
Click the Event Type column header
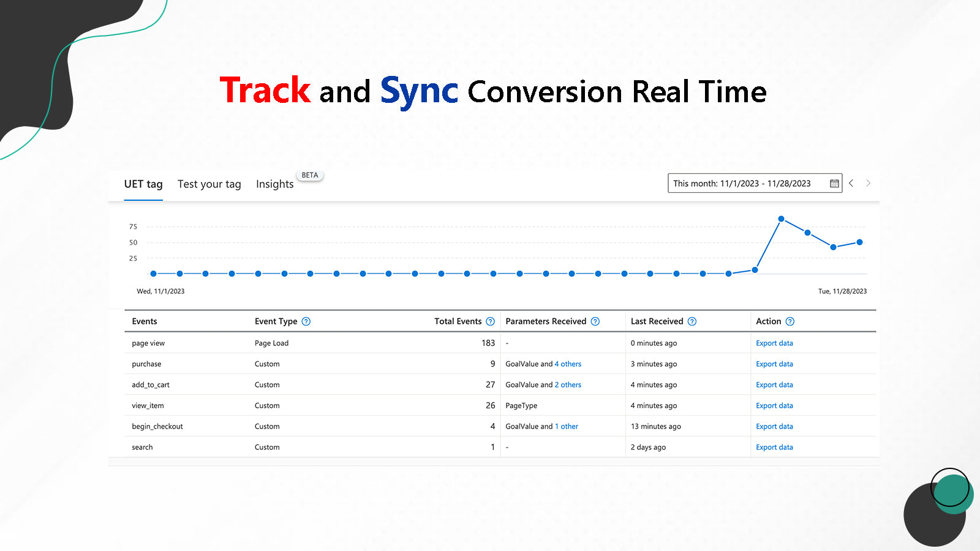276,321
